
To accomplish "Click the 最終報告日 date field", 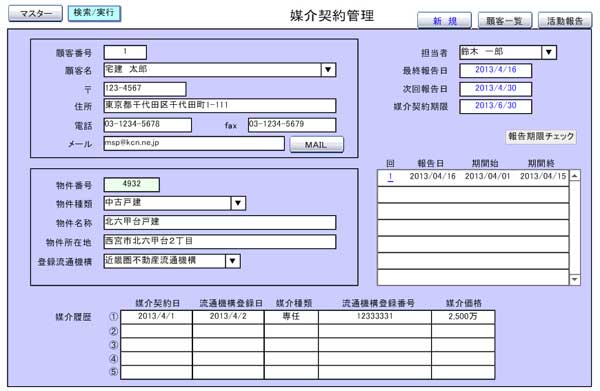I will [x=496, y=70].
